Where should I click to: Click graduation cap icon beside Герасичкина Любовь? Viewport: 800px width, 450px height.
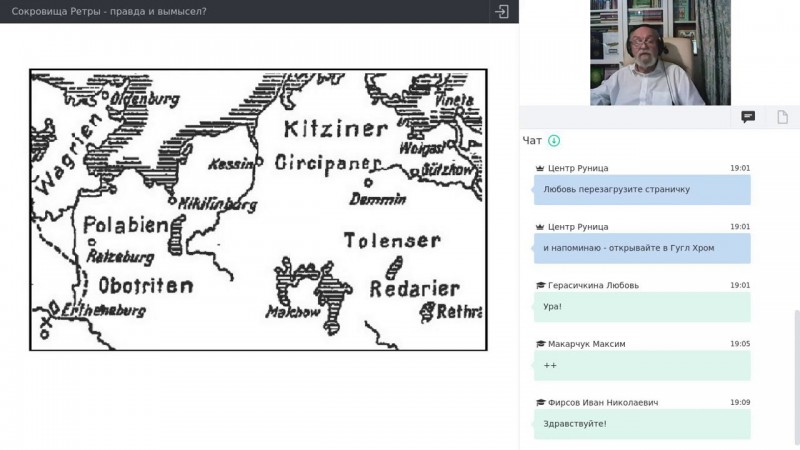540,286
